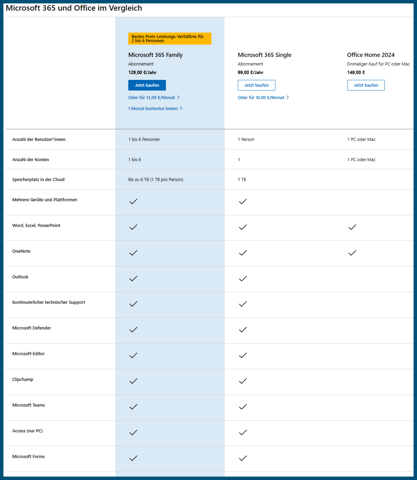Click Jetzt kaufen for Office Home 2024
The width and height of the screenshot is (417, 480).
coord(366,85)
